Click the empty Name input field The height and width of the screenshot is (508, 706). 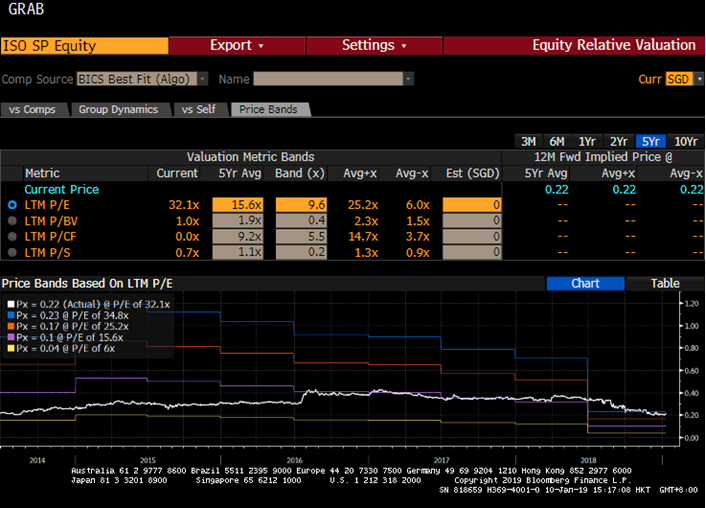point(328,79)
